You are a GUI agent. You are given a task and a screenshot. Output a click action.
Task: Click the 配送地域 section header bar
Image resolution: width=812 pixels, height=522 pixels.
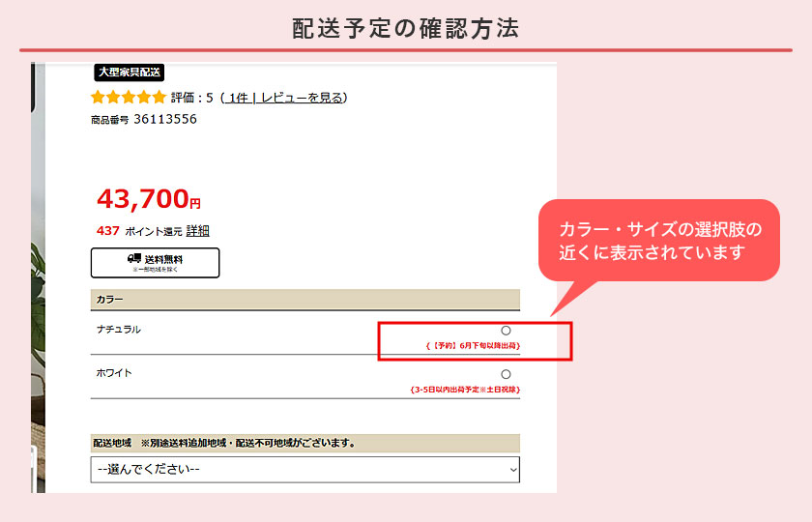click(x=304, y=444)
